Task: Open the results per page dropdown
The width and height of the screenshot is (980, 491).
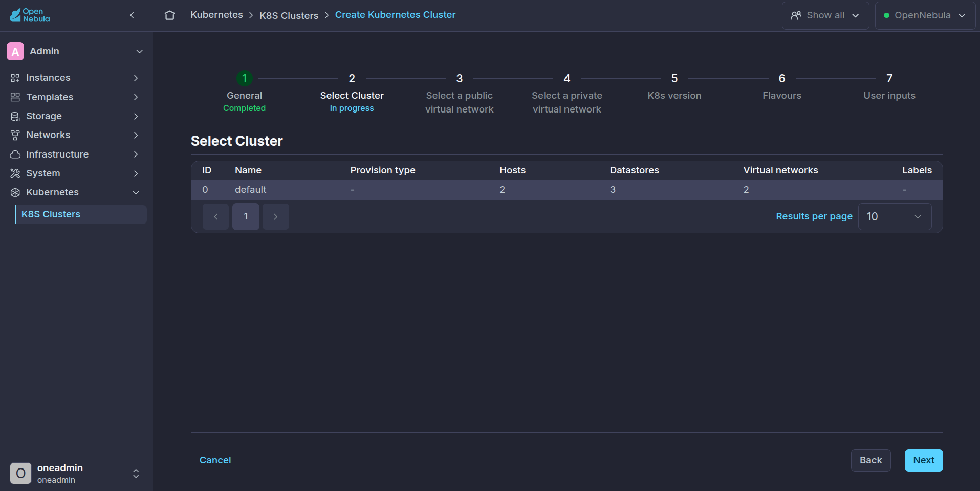Action: click(x=895, y=216)
